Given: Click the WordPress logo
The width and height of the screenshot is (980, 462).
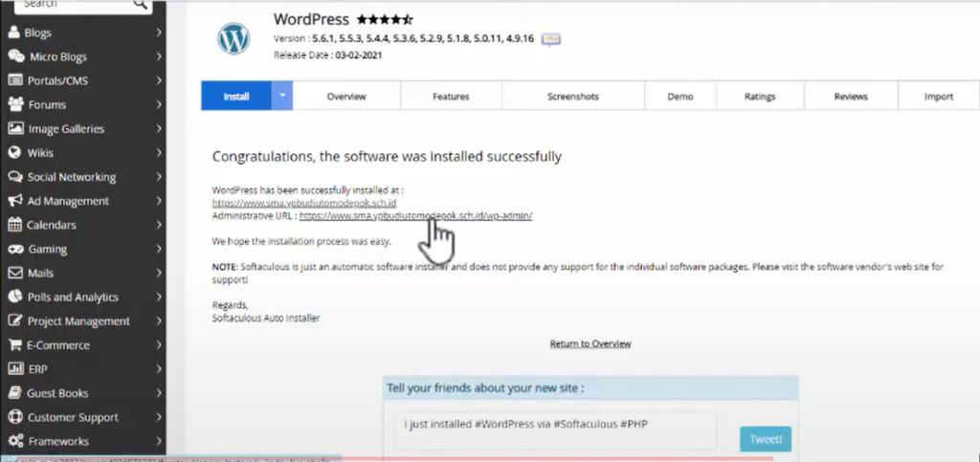Looking at the screenshot, I should click(x=234, y=38).
